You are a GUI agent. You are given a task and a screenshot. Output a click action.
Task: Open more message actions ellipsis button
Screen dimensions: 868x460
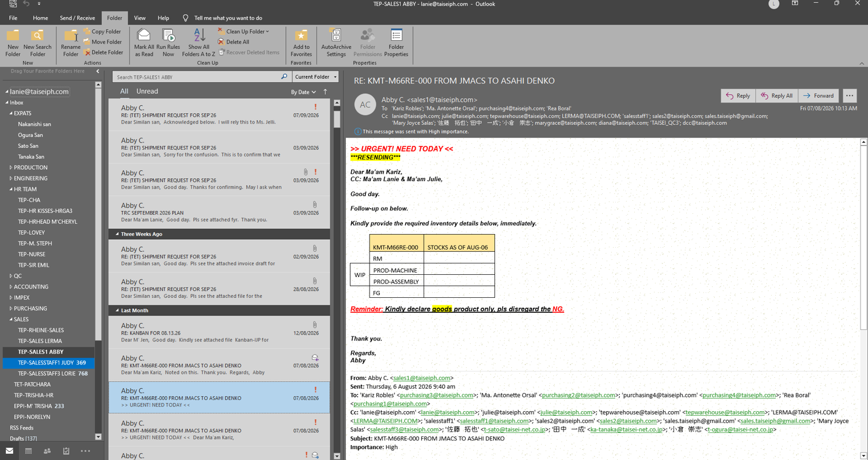pos(850,96)
